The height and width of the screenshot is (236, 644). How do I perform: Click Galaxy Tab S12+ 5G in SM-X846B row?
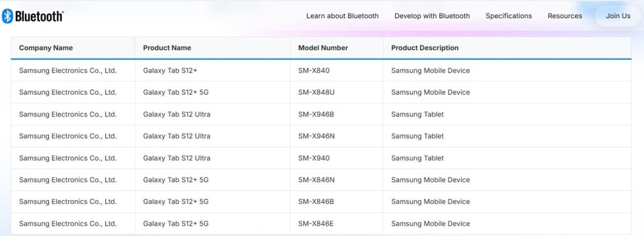(175, 202)
